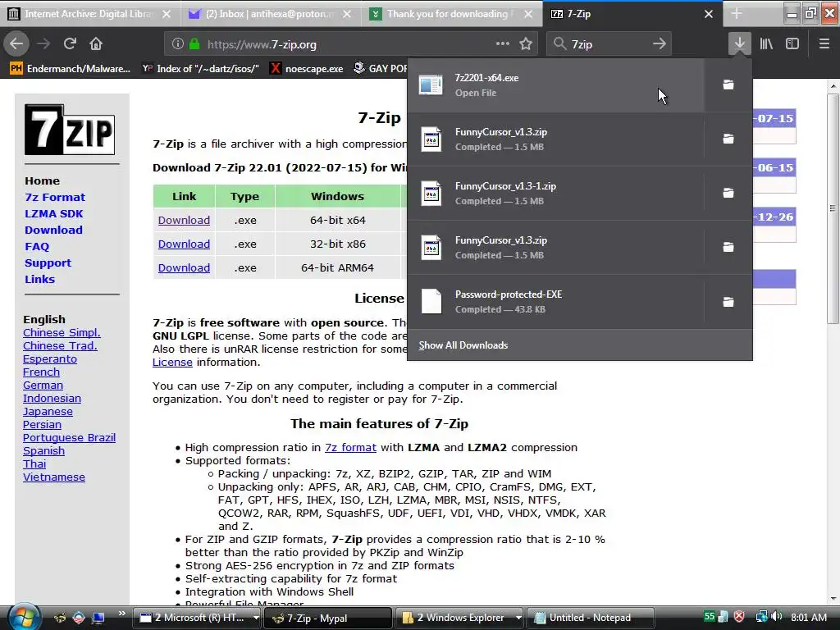This screenshot has height=630, width=840.
Task: Click the 7-Zip logo image
Action: pyautogui.click(x=70, y=130)
